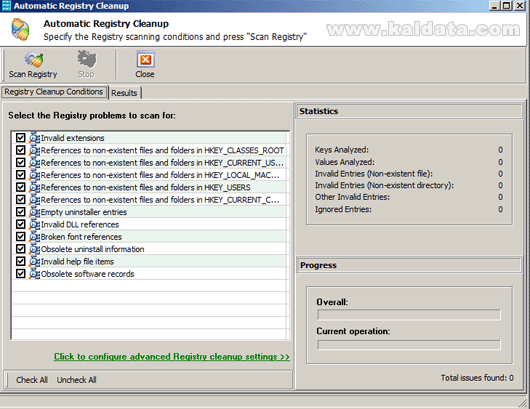This screenshot has width=530, height=409.
Task: Select the Registry Cleanup Conditions tab
Action: 54,92
